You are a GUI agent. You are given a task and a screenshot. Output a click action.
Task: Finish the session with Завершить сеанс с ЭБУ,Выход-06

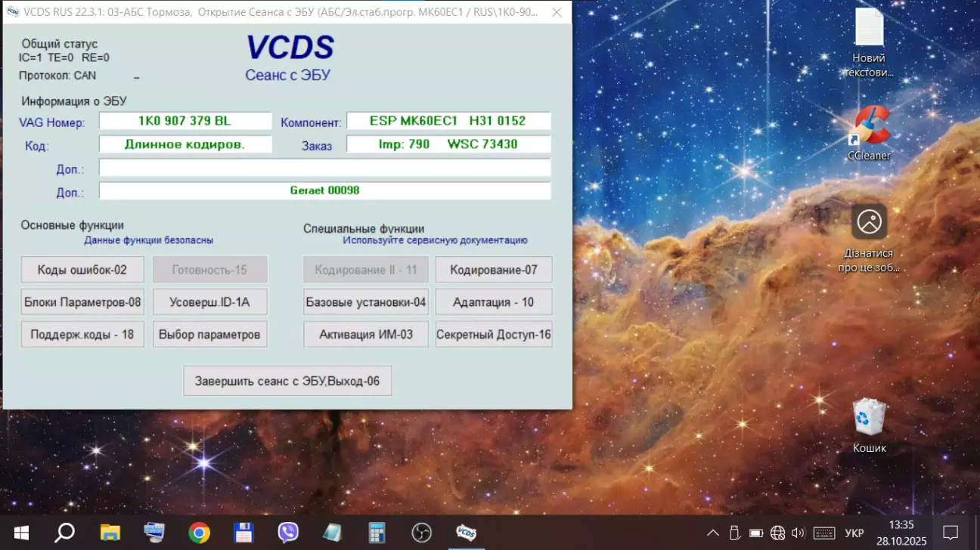click(x=287, y=381)
